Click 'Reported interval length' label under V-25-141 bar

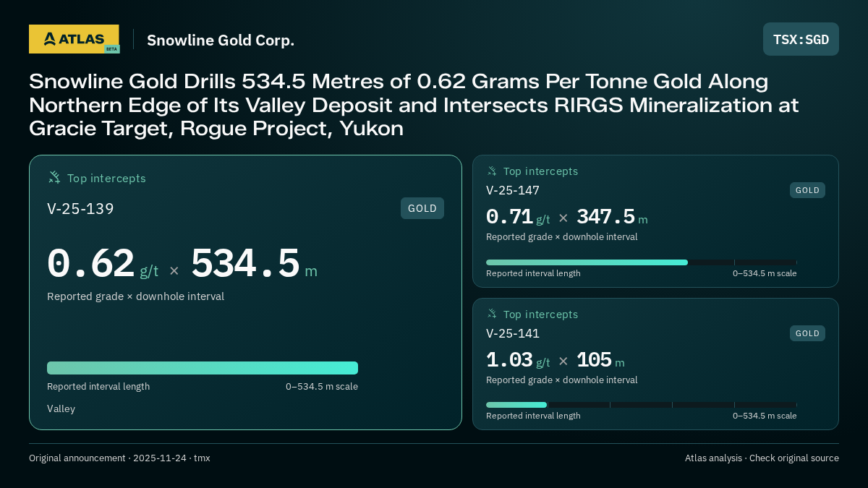(533, 416)
